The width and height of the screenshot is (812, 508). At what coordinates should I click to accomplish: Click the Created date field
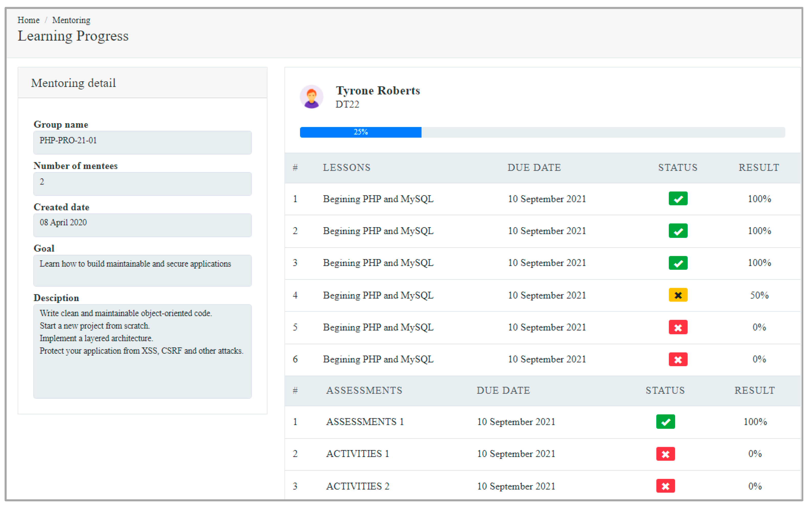point(142,225)
